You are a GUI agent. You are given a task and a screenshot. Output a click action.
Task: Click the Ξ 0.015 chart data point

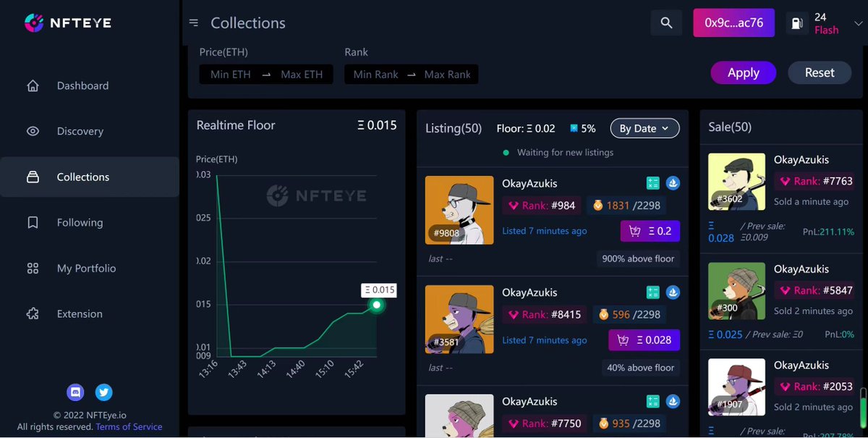tap(376, 305)
